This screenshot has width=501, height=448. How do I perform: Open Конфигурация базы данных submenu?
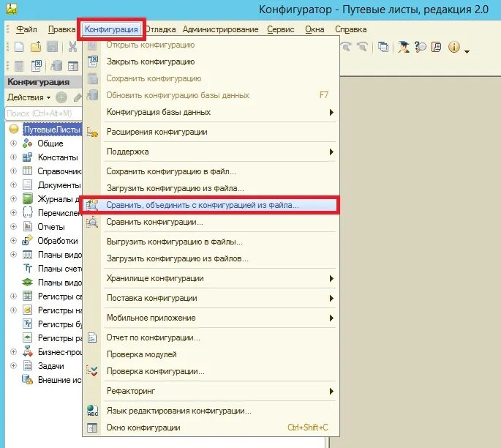click(209, 112)
